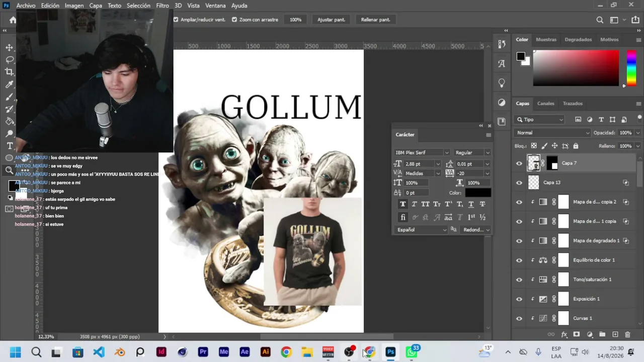Switch to the Canales tab
The image size is (644, 362).
[x=546, y=104]
